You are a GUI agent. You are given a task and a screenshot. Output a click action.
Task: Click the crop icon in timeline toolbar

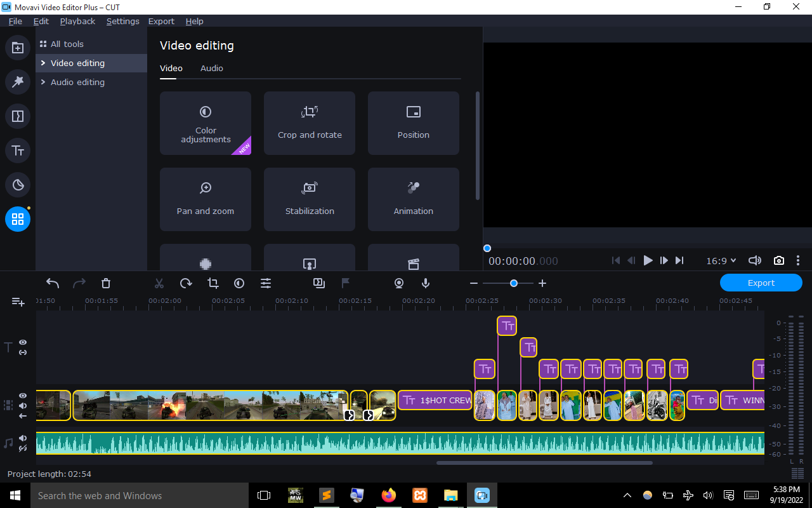213,283
